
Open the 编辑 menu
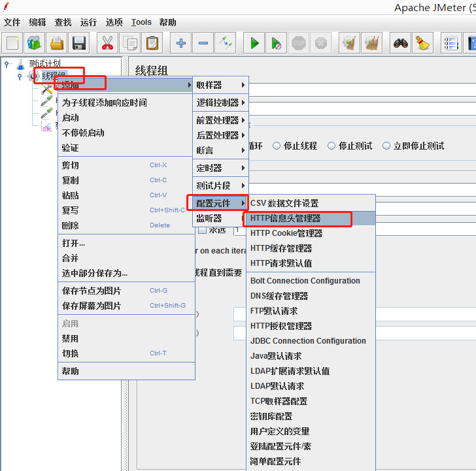click(38, 22)
